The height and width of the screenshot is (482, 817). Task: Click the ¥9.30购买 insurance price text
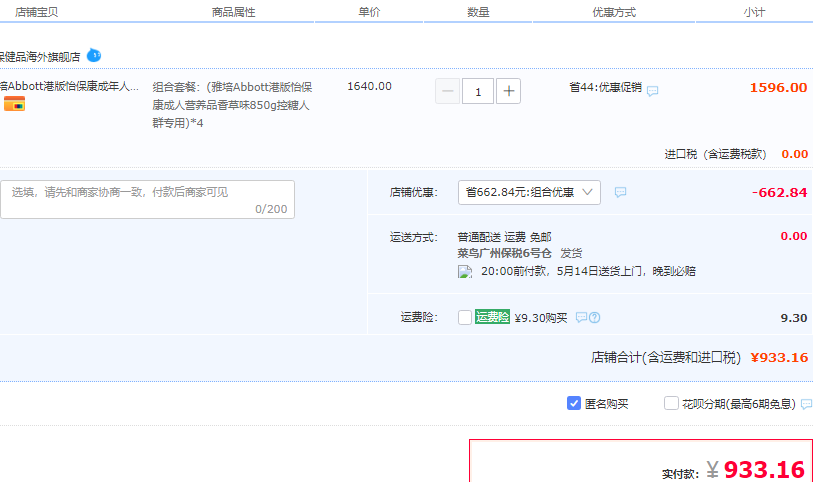(541, 318)
